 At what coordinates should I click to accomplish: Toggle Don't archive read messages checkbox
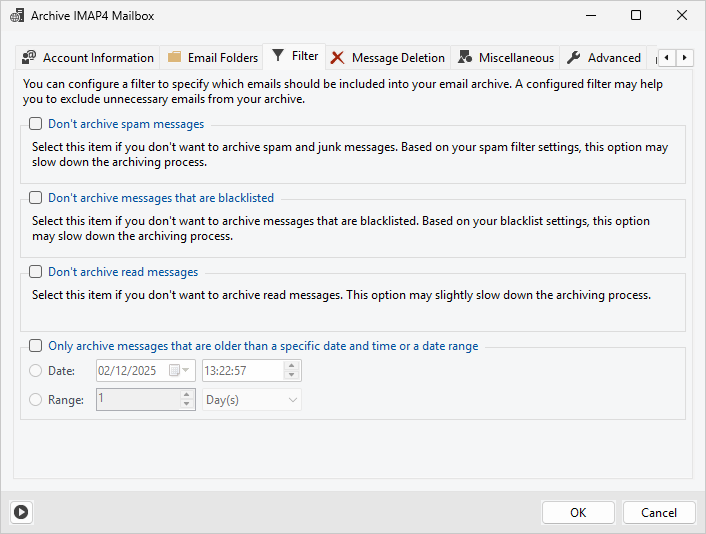pyautogui.click(x=36, y=272)
